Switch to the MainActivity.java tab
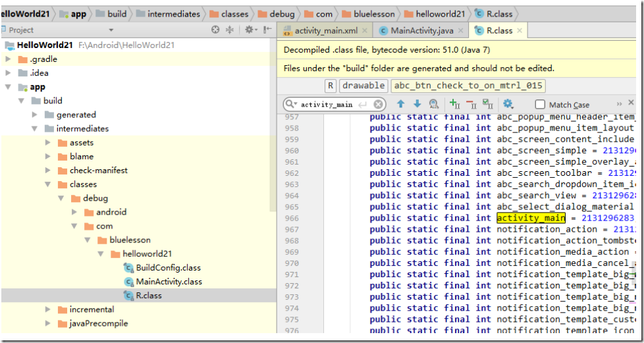644x343 pixels. pyautogui.click(x=421, y=30)
